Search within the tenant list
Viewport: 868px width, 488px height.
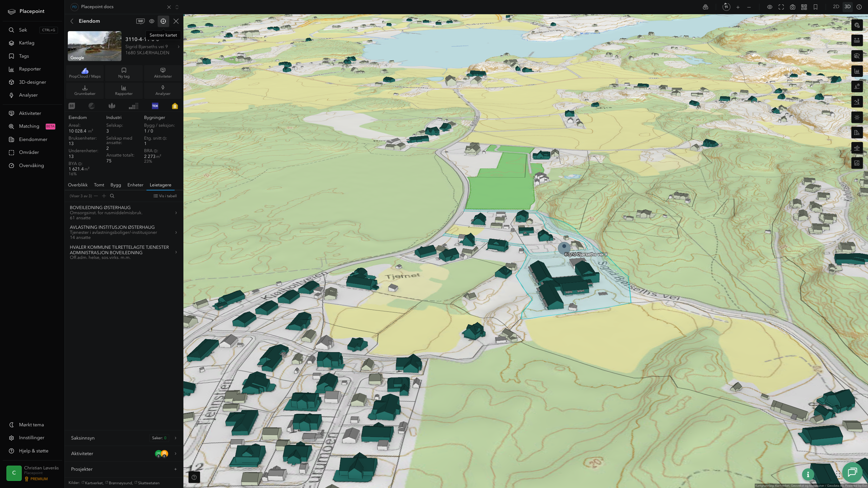pos(112,196)
